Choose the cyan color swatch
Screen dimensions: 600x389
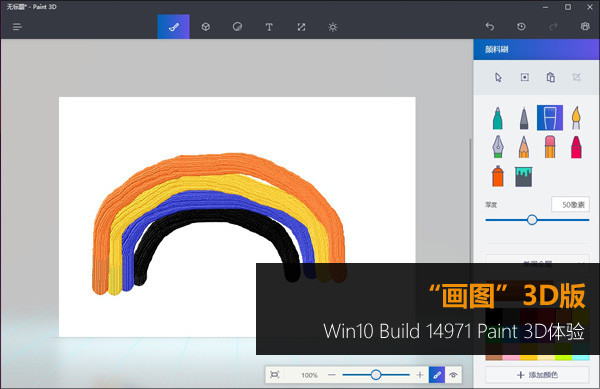tap(581, 358)
